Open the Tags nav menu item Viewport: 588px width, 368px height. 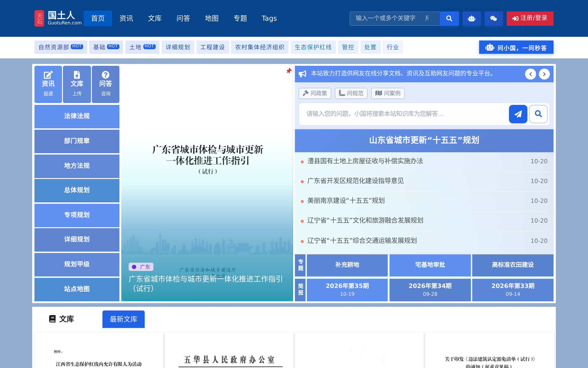pos(269,18)
